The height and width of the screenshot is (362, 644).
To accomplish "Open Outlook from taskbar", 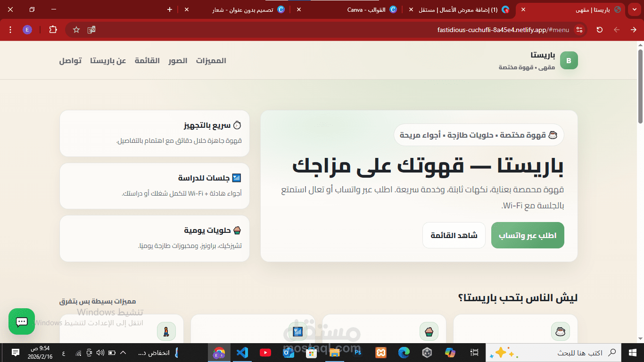I will tap(288, 353).
